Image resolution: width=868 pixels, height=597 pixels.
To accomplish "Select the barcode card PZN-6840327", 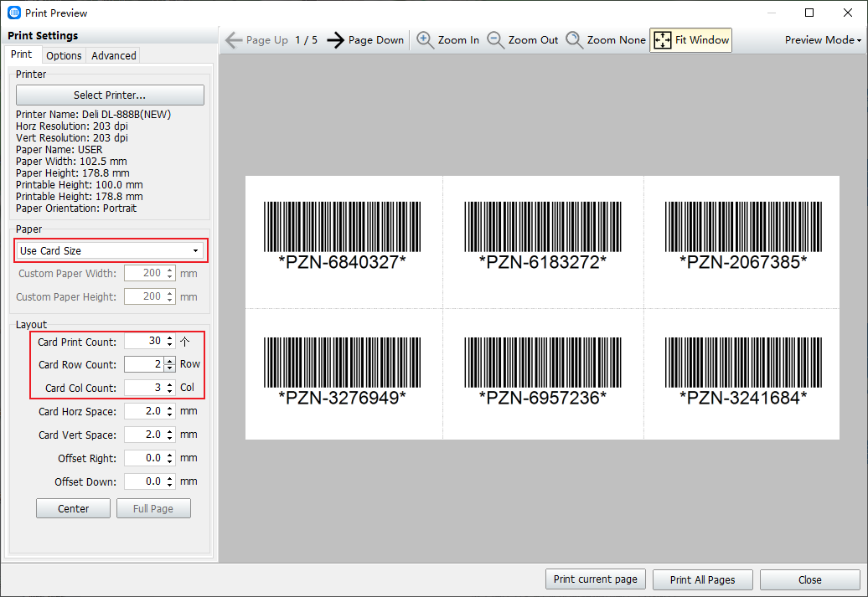I will click(342, 236).
